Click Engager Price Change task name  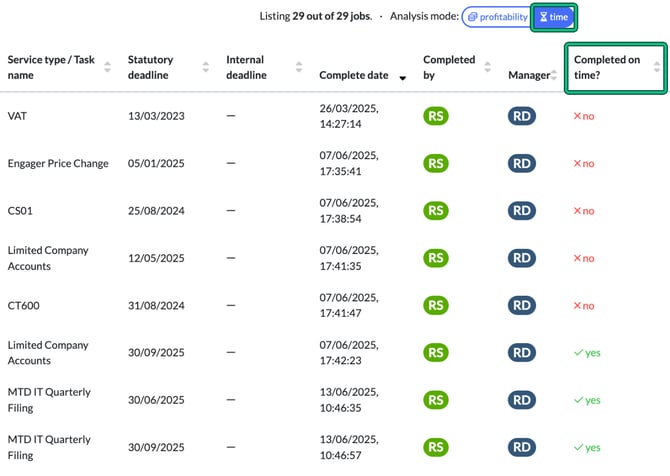point(58,164)
